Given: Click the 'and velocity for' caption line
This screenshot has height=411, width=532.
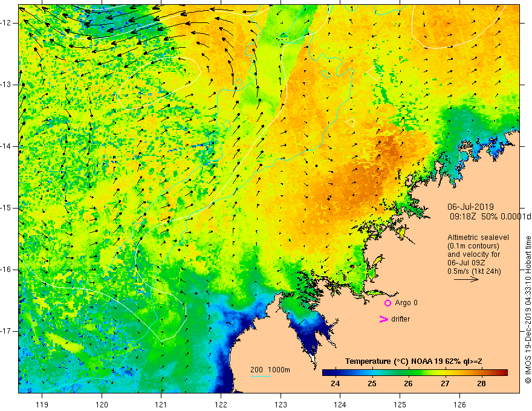Looking at the screenshot, I should [473, 254].
